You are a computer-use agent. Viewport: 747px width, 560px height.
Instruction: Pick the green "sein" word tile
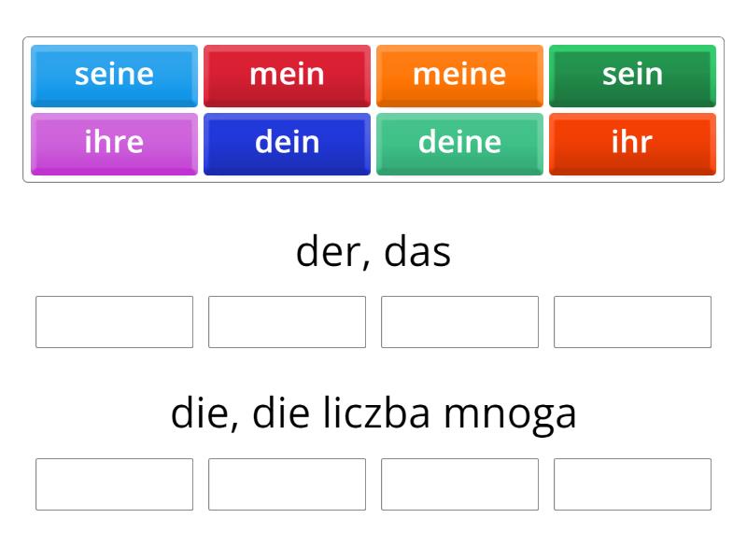pyautogui.click(x=632, y=76)
